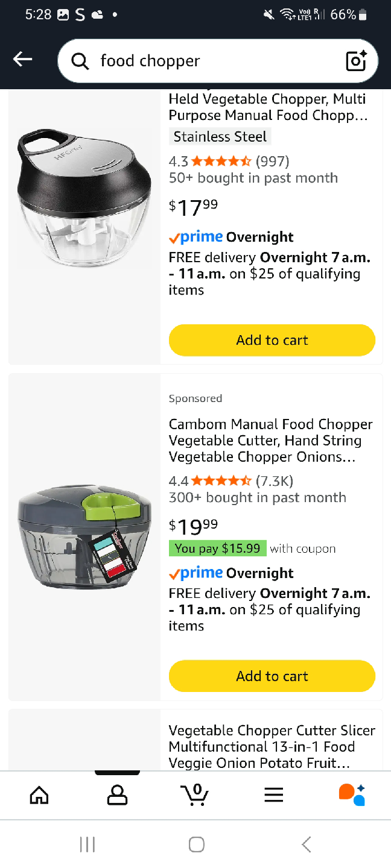Viewport: 391px width, 868px height.
Task: Open the account profile tab
Action: (x=117, y=795)
